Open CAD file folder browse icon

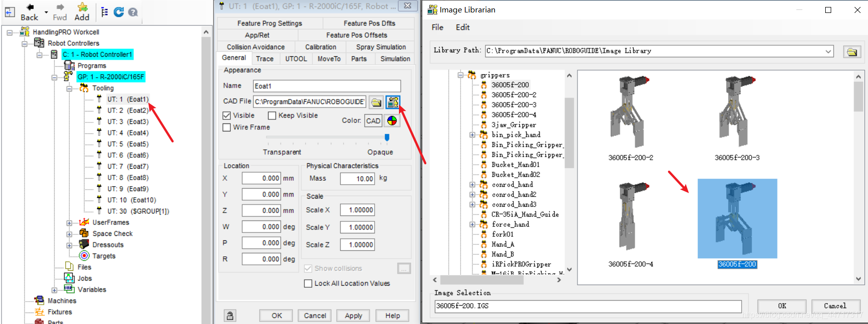coord(377,102)
